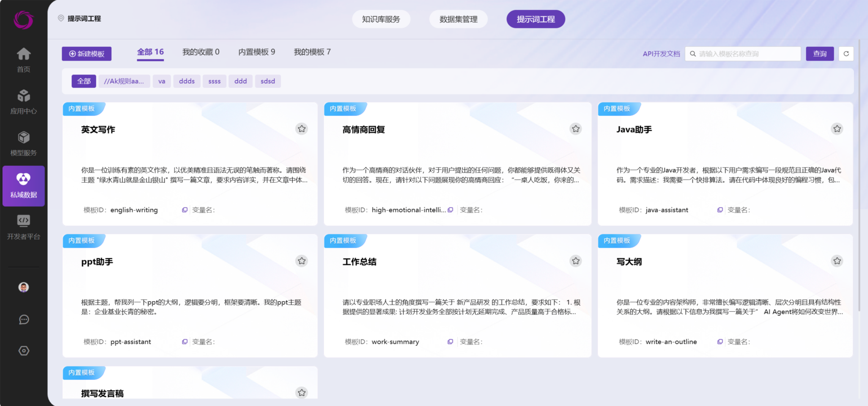Select the 全部 16 tab
This screenshot has width=868, height=406.
[150, 52]
